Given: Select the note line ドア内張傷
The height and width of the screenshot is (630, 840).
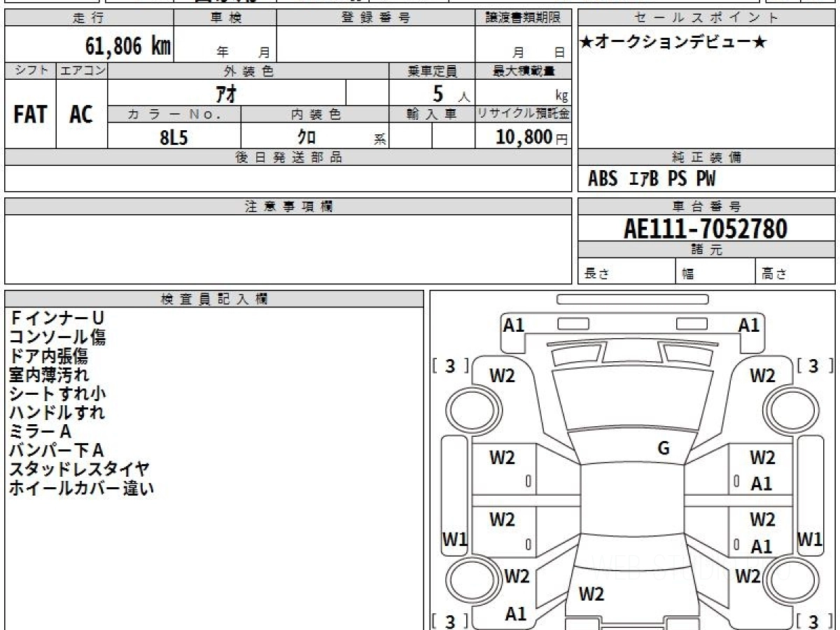Looking at the screenshot, I should tap(48, 356).
